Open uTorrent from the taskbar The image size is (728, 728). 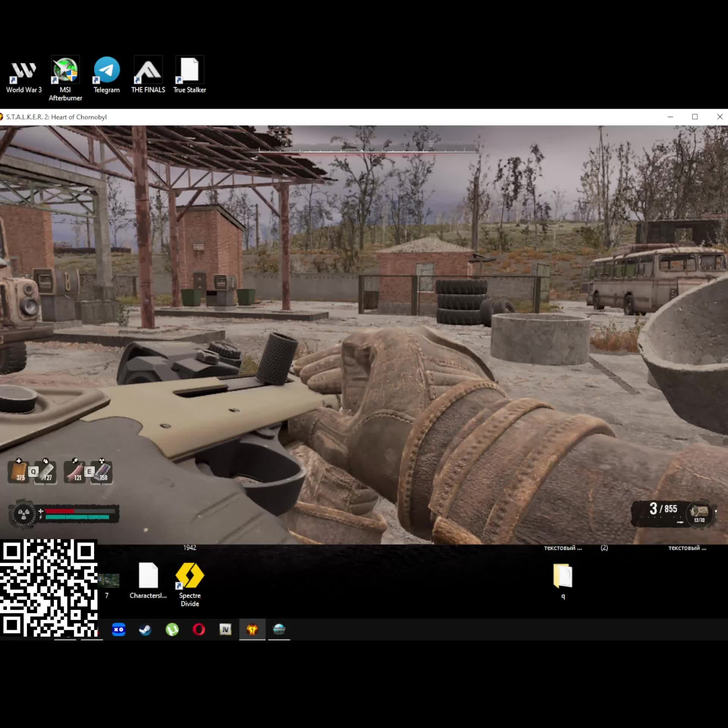[x=172, y=630]
